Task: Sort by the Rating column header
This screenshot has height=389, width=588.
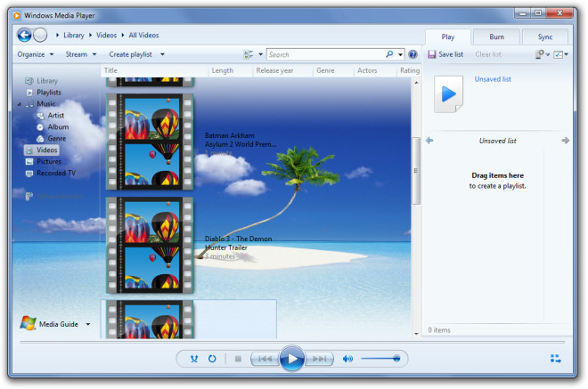Action: 410,70
